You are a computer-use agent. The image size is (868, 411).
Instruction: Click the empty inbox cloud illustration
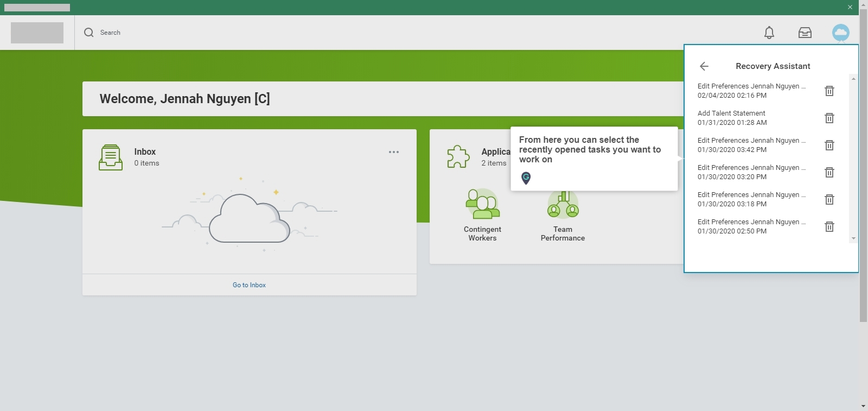pyautogui.click(x=250, y=216)
